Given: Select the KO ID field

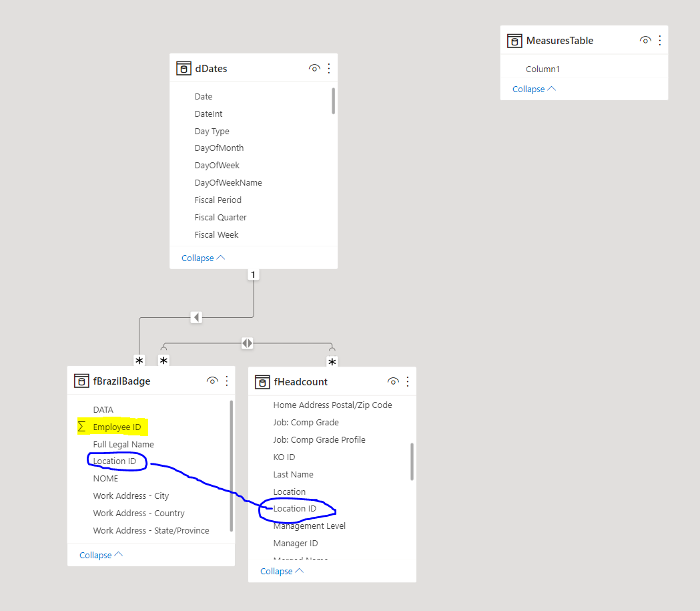Looking at the screenshot, I should coord(284,457).
